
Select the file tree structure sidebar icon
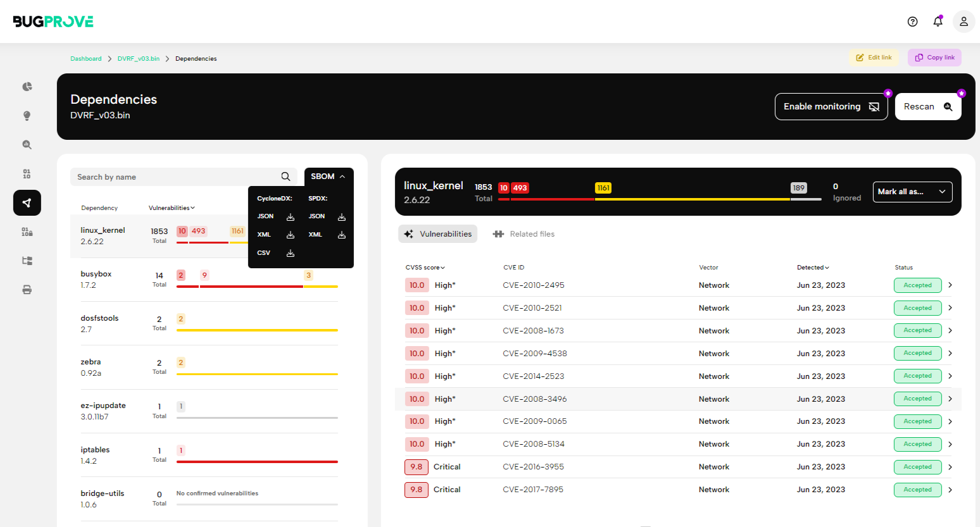(27, 260)
